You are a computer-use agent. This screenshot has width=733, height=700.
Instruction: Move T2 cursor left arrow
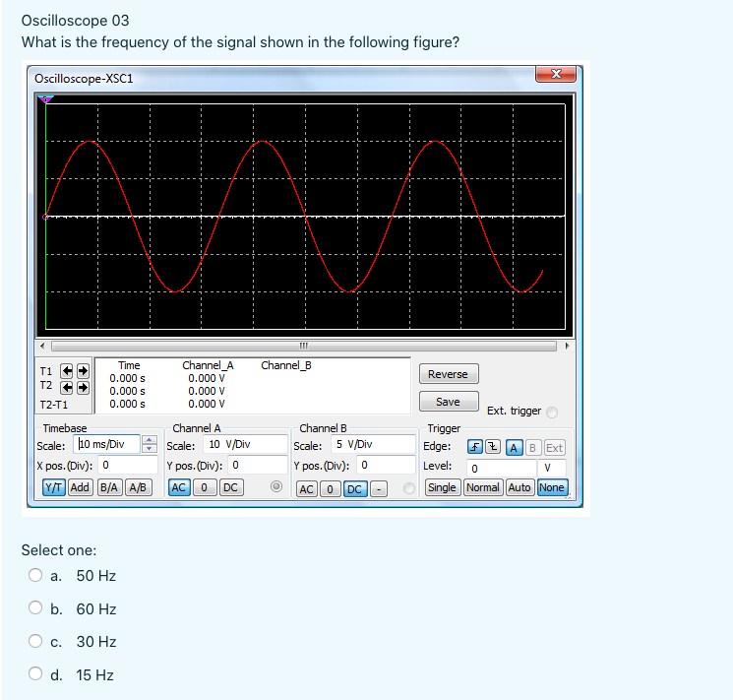(x=67, y=388)
